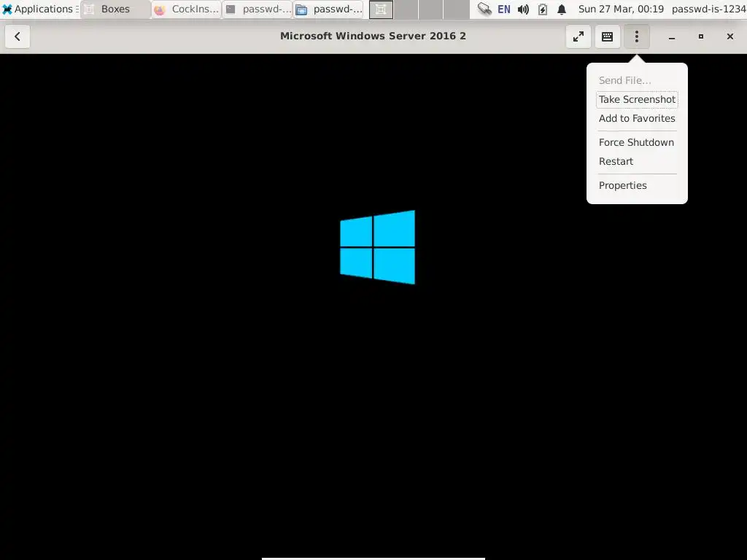This screenshot has height=560, width=747.
Task: Open the power manager battery icon
Action: [543, 9]
